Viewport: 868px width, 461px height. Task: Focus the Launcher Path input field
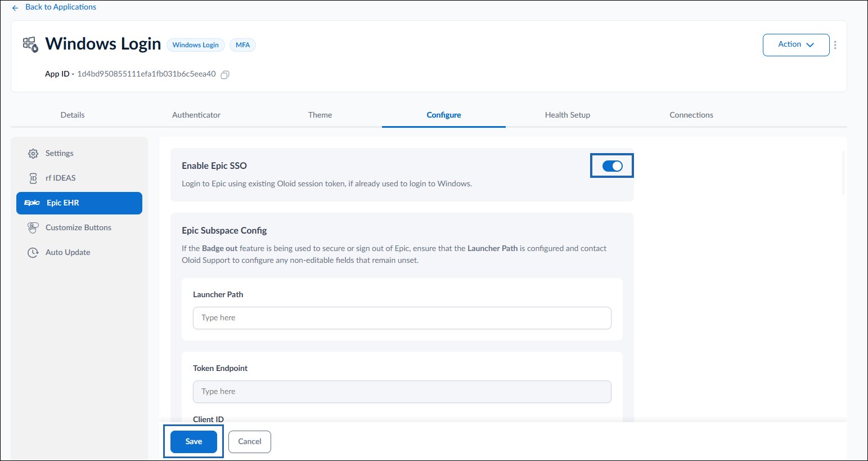(x=402, y=318)
